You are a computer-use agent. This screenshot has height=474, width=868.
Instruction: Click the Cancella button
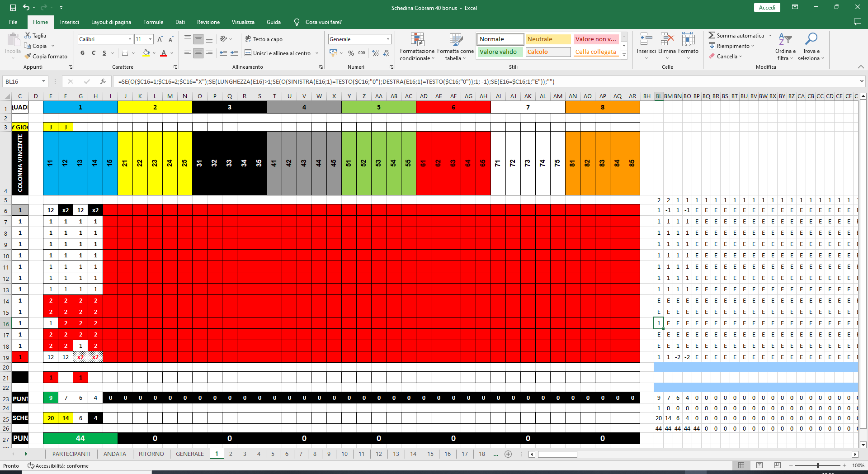pyautogui.click(x=726, y=57)
